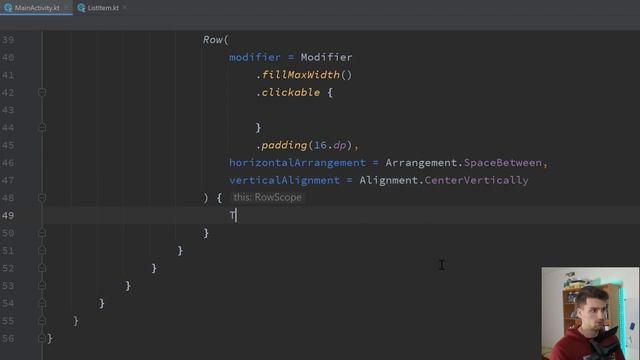Screen dimensions: 640x360
Task: Toggle fold marker at line 54
Action: pos(42,303)
